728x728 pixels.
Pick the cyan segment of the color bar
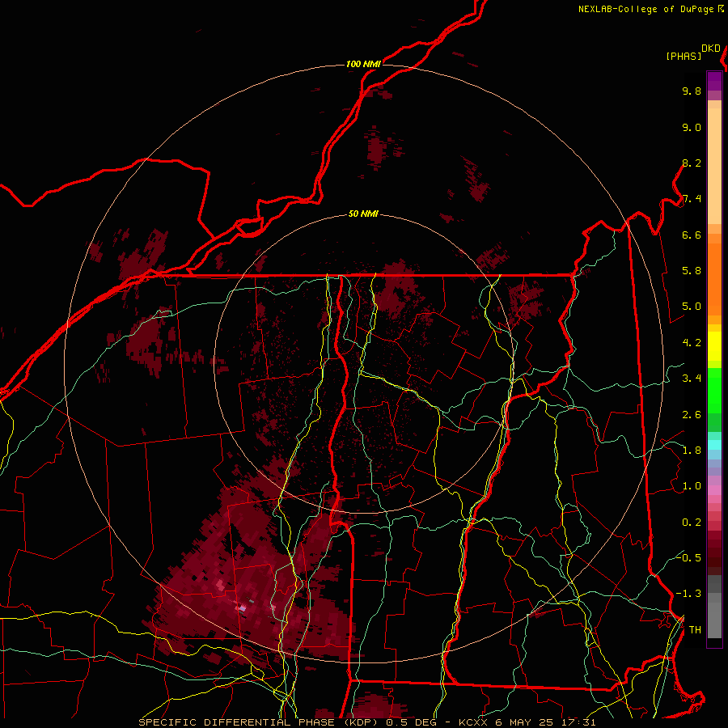[x=714, y=445]
